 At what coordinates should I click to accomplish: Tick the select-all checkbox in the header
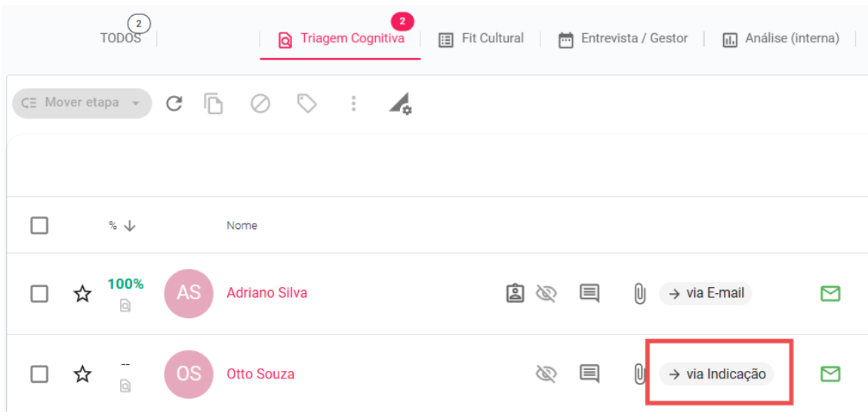coord(39,226)
